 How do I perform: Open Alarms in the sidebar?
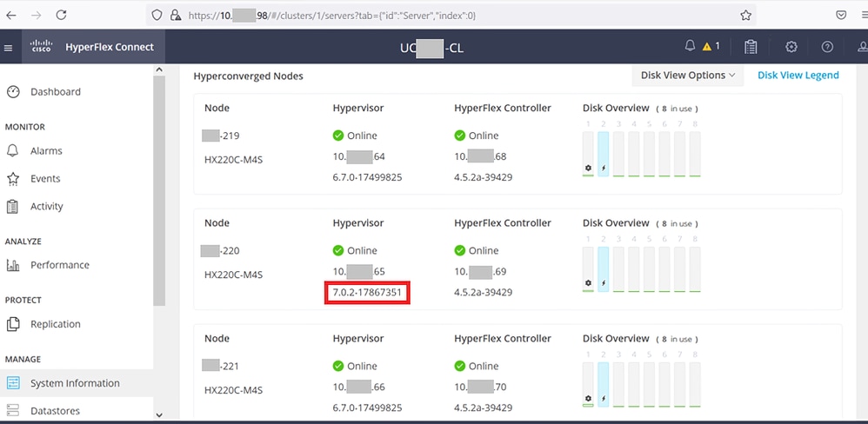coord(46,151)
